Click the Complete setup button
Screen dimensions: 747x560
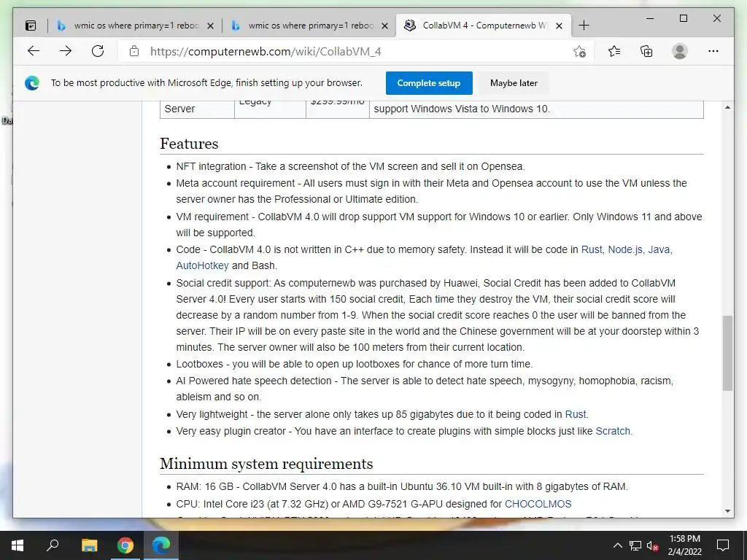click(429, 83)
